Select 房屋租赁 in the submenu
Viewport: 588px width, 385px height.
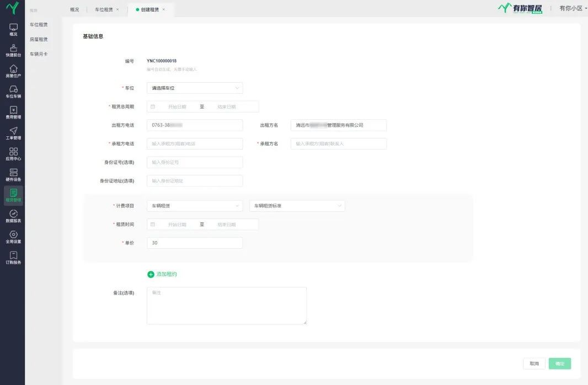(39, 39)
